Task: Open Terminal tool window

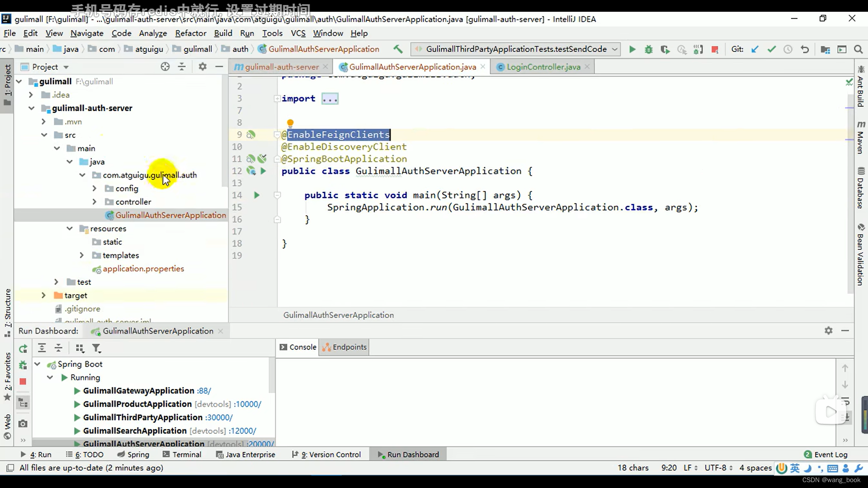Action: tap(182, 455)
